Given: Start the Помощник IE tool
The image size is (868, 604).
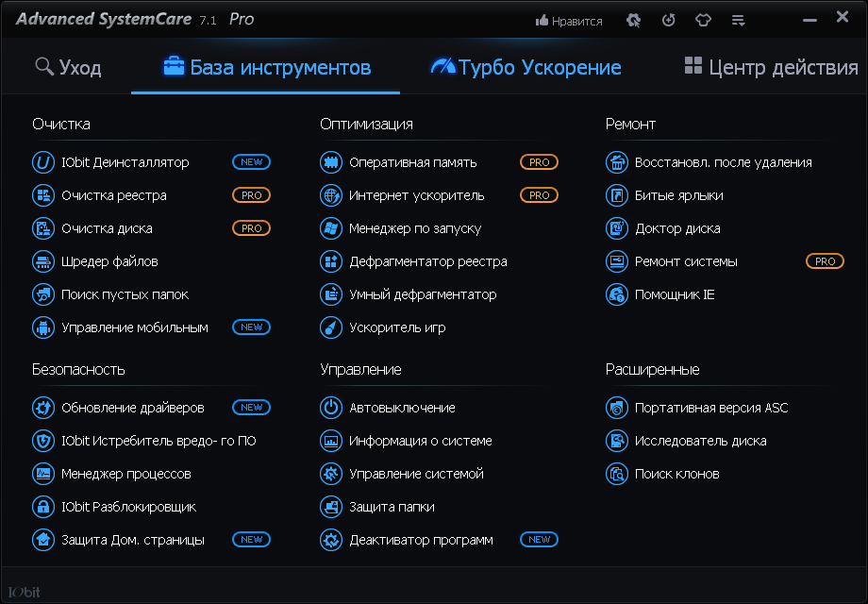Looking at the screenshot, I should click(676, 294).
